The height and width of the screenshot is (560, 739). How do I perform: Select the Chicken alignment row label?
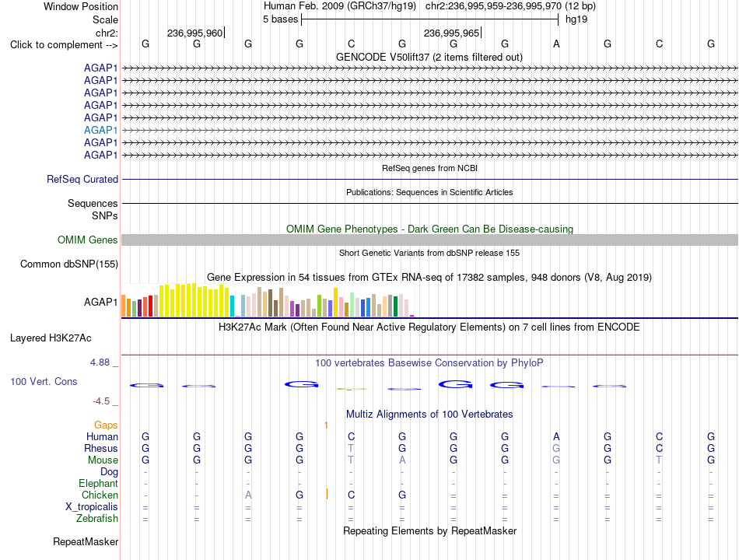tap(100, 495)
